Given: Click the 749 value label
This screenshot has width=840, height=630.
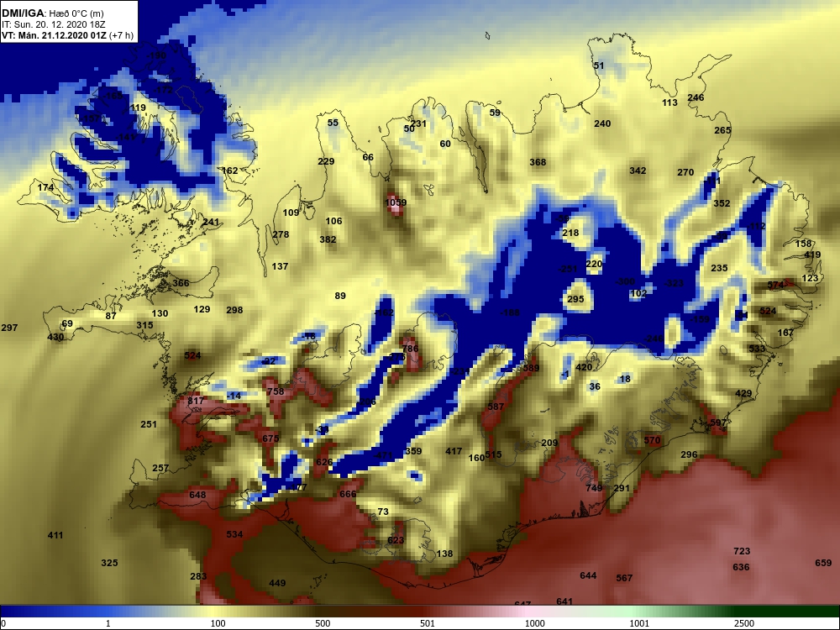Looking at the screenshot, I should [594, 487].
